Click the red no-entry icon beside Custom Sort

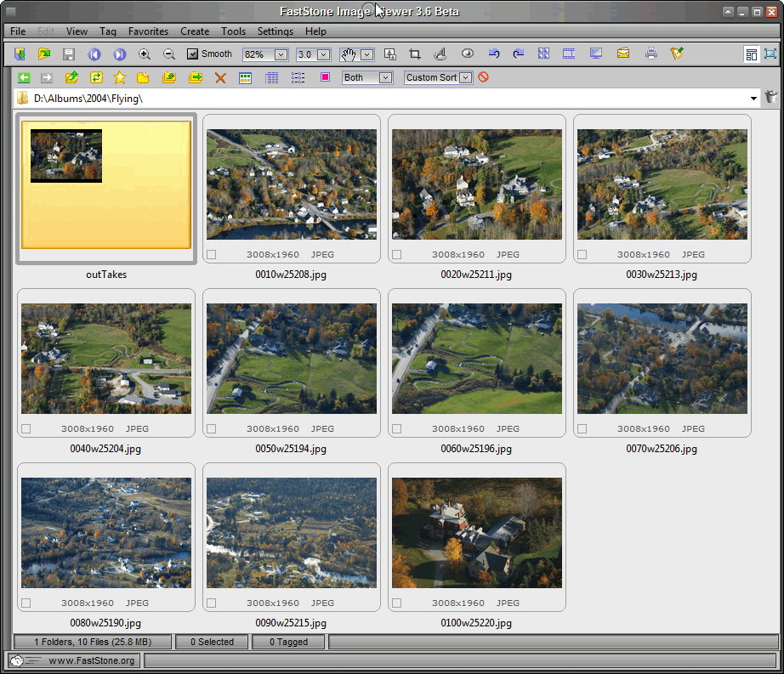pos(483,77)
